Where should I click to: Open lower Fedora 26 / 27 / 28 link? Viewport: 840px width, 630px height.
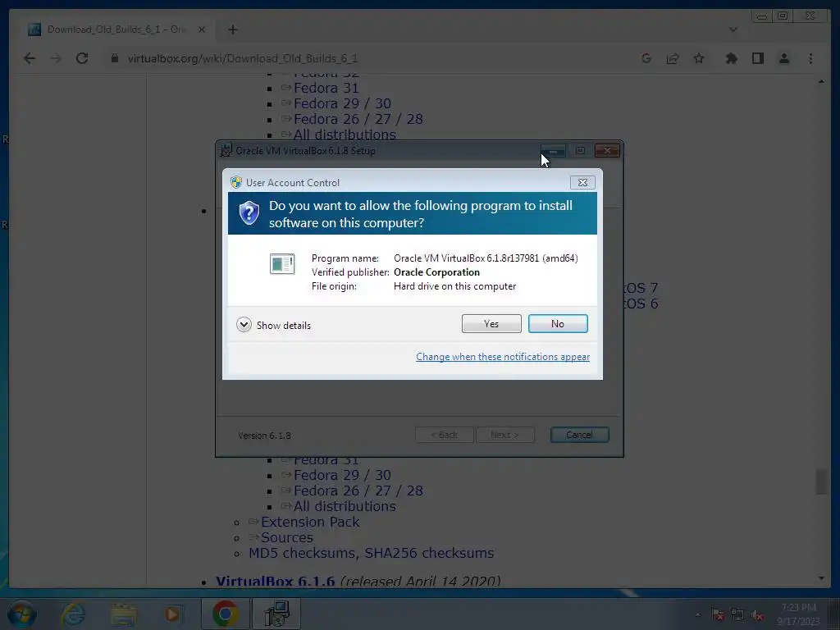pyautogui.click(x=358, y=491)
